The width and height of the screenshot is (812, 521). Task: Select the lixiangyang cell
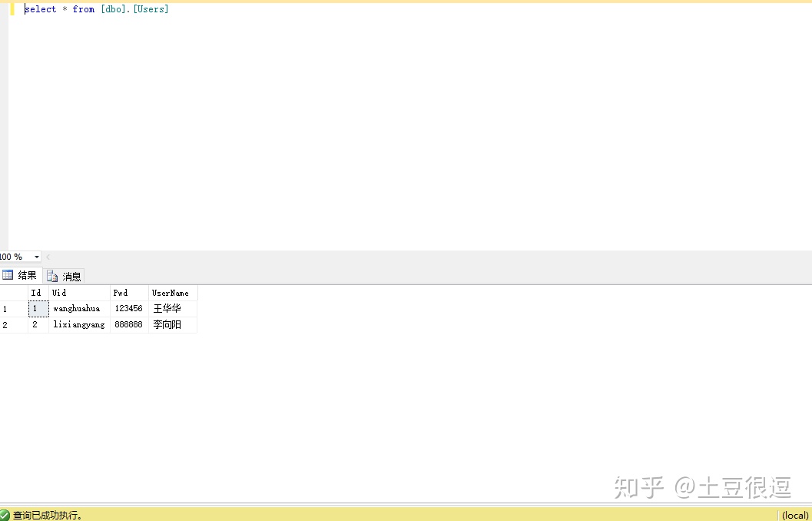[x=79, y=325]
